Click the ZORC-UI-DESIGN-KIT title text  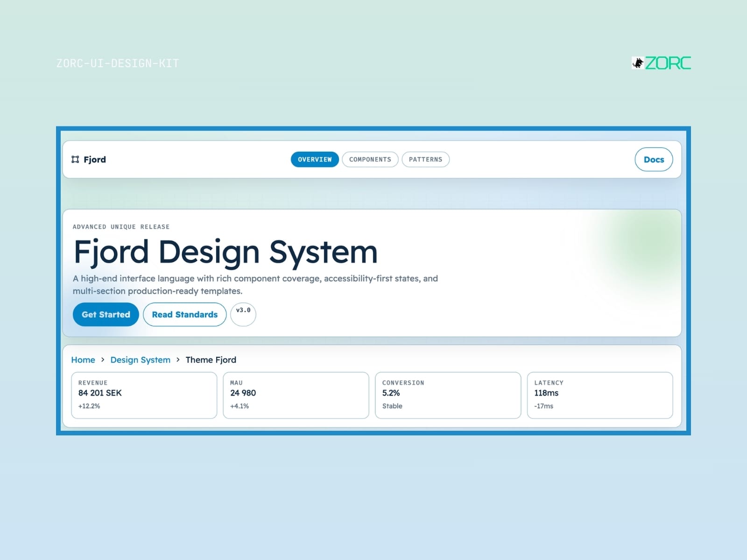tap(118, 63)
